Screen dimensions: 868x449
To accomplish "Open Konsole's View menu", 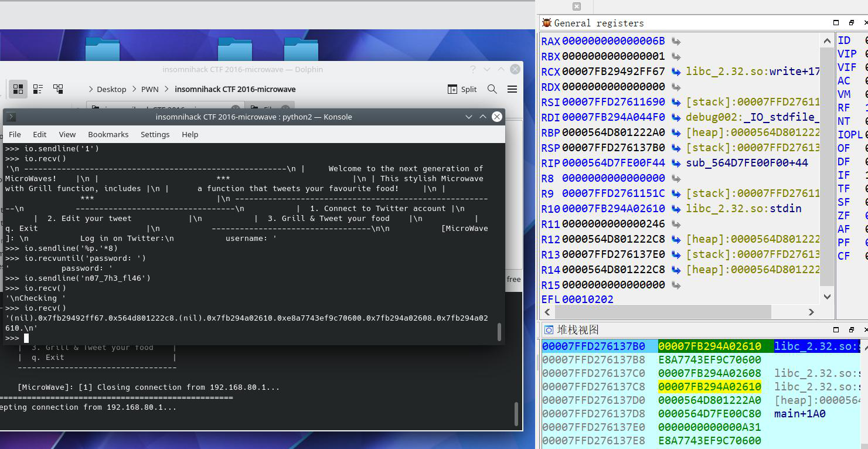I will (x=67, y=134).
